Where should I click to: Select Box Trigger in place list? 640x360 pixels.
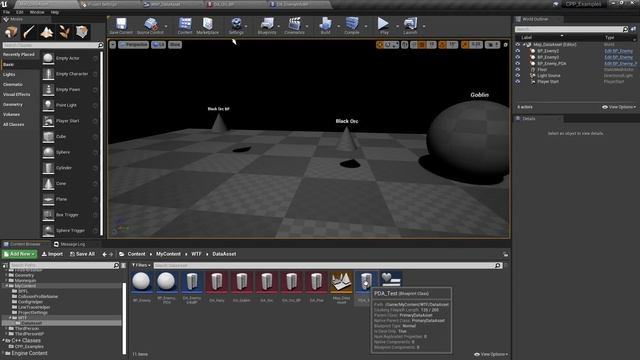70,215
